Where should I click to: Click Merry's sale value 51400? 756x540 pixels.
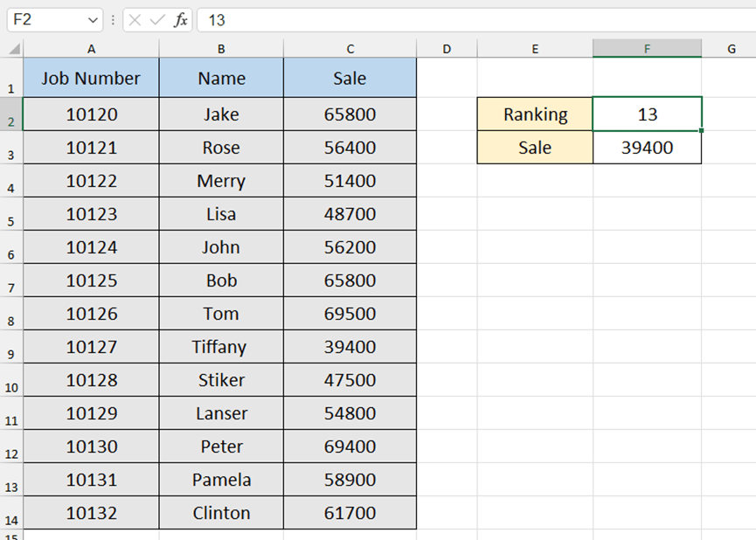(350, 181)
